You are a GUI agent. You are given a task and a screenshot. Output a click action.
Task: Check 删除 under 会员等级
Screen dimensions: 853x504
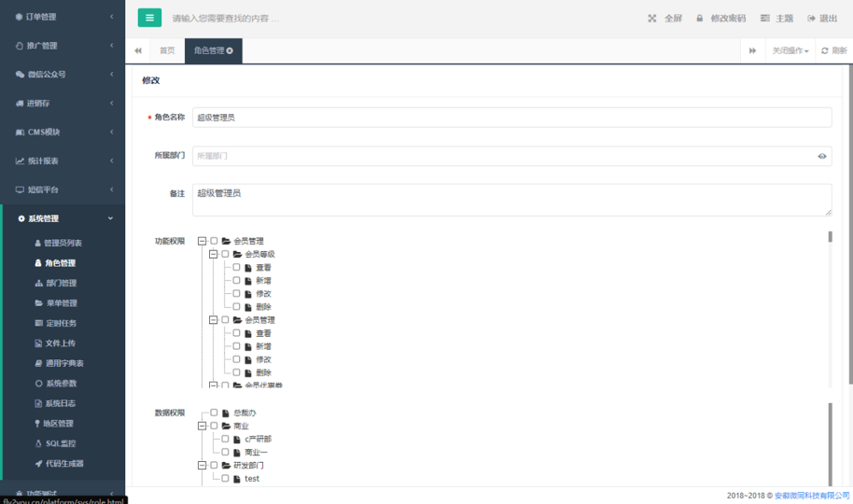pos(237,306)
